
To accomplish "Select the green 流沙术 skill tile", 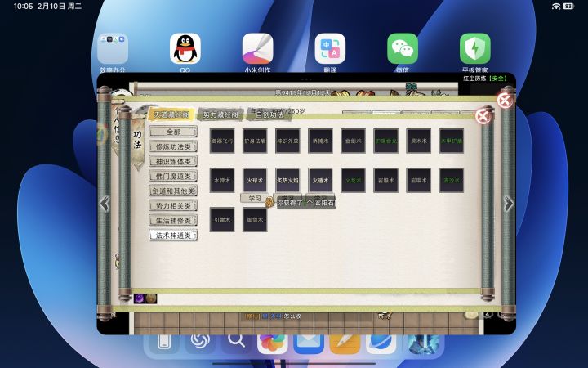I will [452, 180].
